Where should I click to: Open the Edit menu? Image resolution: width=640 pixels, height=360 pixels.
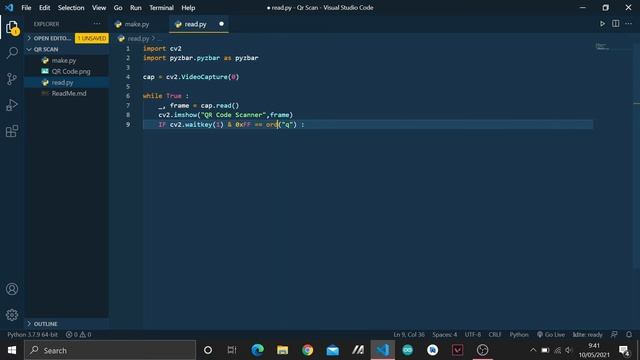click(44, 8)
